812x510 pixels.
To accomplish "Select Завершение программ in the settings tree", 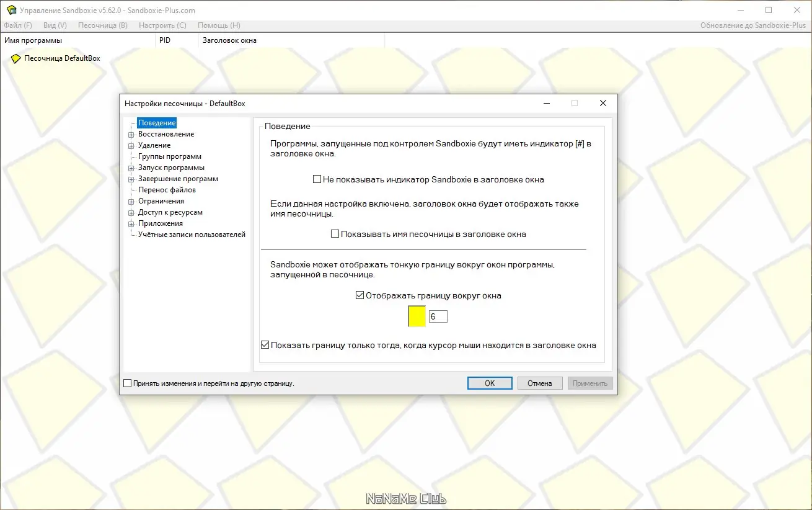I will point(178,179).
